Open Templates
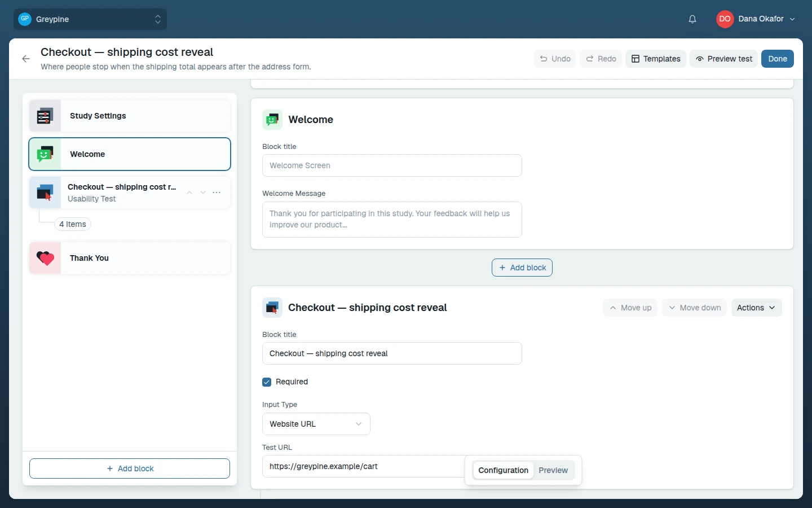Viewport: 812px width, 508px height. [x=656, y=59]
